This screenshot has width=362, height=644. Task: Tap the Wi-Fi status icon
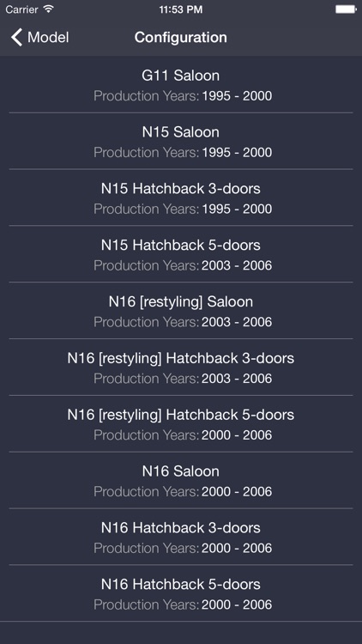click(x=48, y=9)
